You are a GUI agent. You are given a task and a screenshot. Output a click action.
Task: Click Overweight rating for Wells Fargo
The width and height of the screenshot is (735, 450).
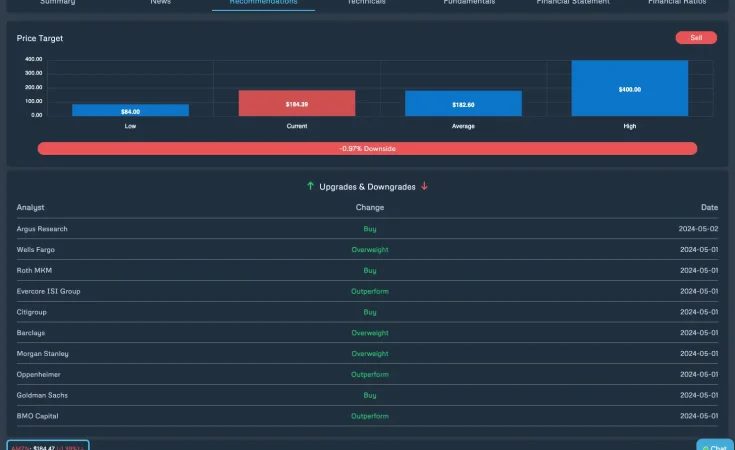370,249
